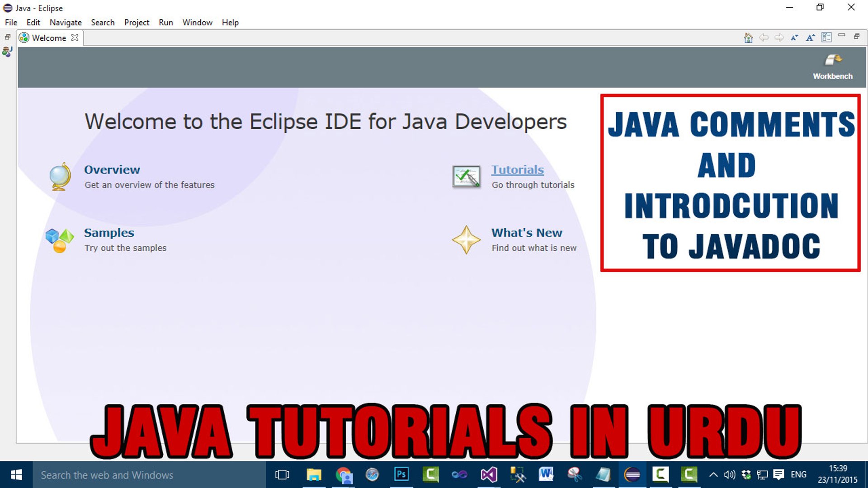Click the Restore editor icon

click(857, 38)
